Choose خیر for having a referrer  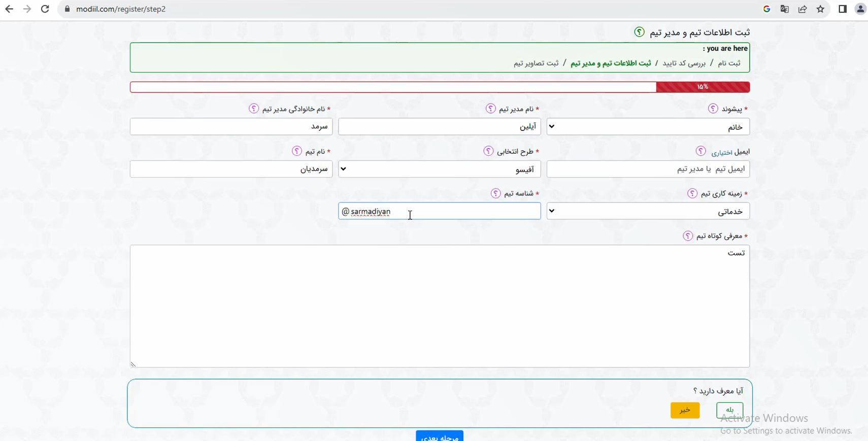(x=685, y=410)
